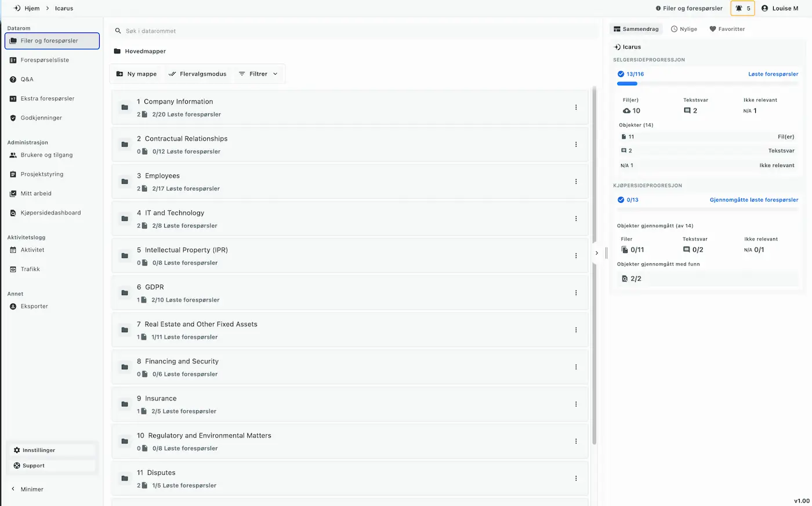The image size is (812, 506).
Task: Click the Eksporter icon
Action: [x=13, y=306]
